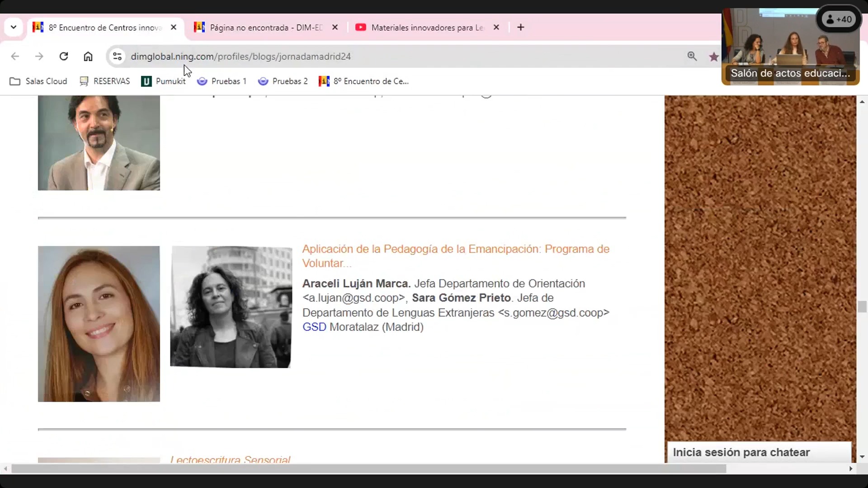Click the horizontal scrollbar right arrow
The image size is (868, 488).
tap(851, 469)
